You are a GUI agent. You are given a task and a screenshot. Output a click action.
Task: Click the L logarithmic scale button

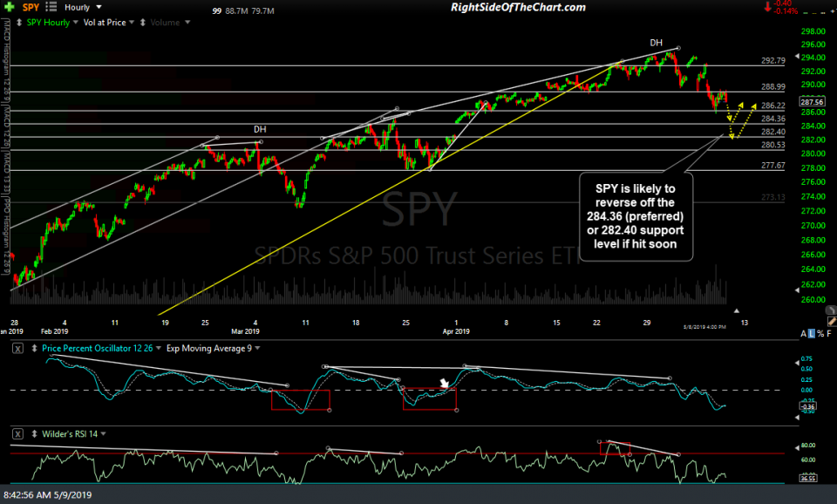(x=812, y=333)
